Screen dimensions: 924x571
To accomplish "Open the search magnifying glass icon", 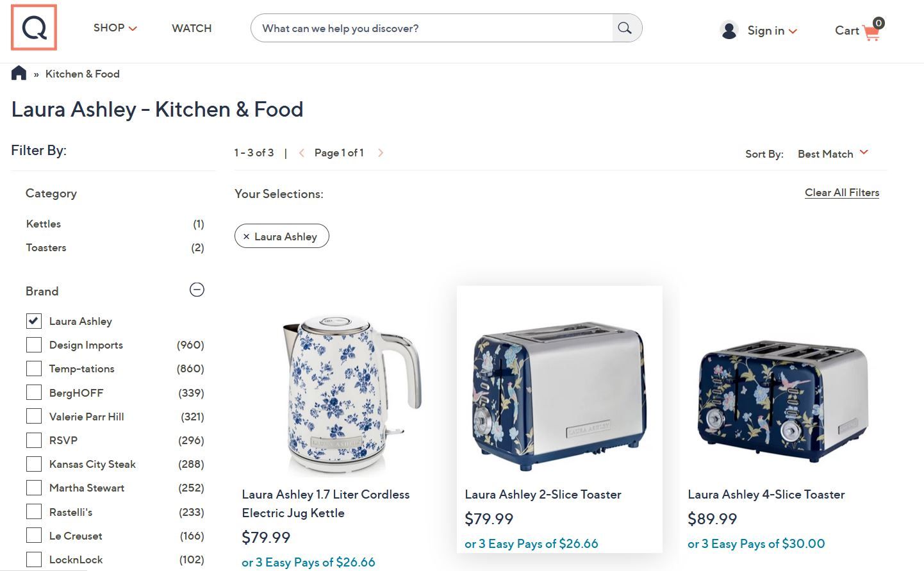I will coord(624,28).
